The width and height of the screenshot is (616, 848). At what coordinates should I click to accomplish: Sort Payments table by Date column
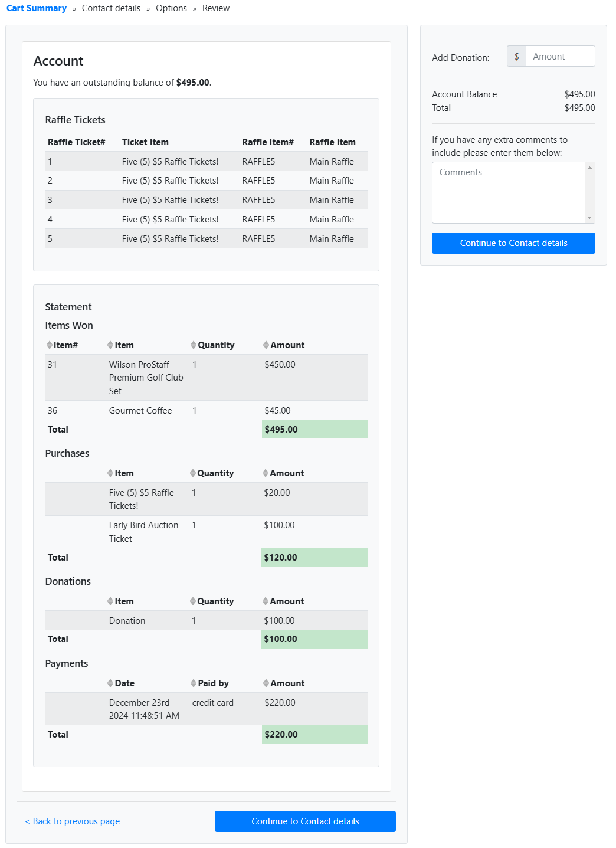[122, 683]
